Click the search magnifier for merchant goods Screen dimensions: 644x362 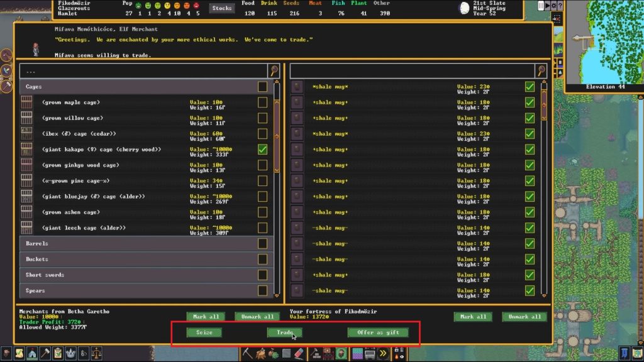274,71
